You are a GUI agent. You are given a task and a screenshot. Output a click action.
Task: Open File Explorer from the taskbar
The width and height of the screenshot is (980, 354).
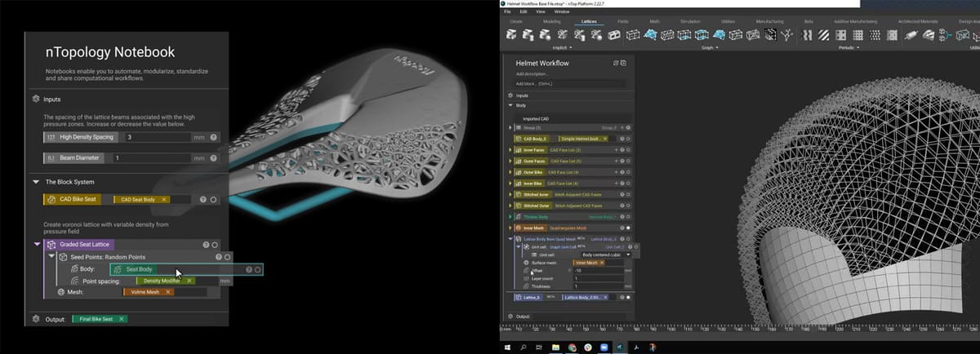coord(555,347)
